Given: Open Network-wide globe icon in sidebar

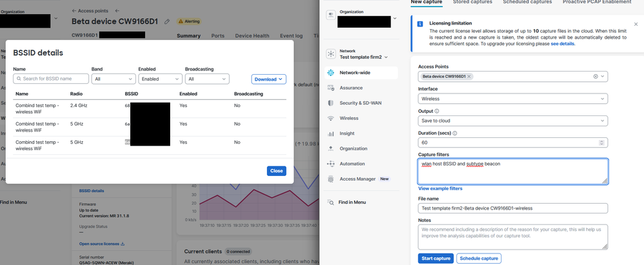Looking at the screenshot, I should [x=331, y=73].
